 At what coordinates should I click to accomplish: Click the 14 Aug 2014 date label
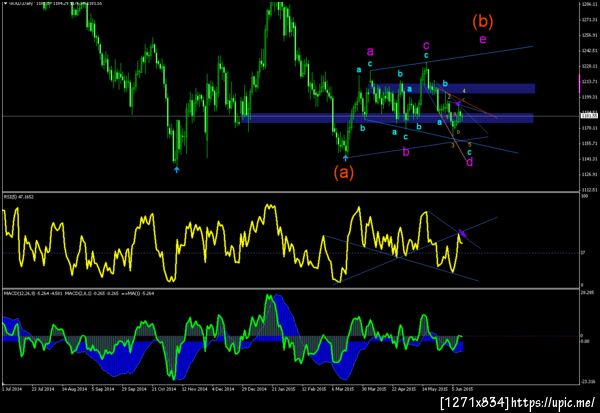(x=74, y=389)
